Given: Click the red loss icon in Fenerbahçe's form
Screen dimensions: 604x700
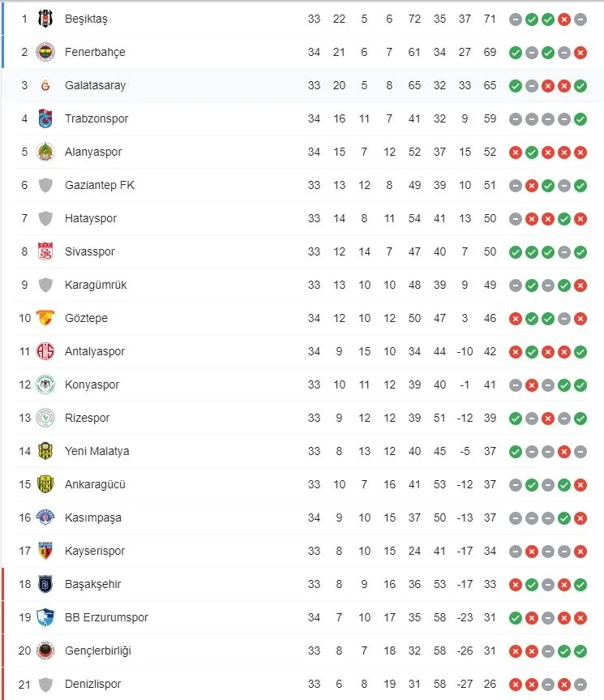Looking at the screenshot, I should click(x=580, y=53).
